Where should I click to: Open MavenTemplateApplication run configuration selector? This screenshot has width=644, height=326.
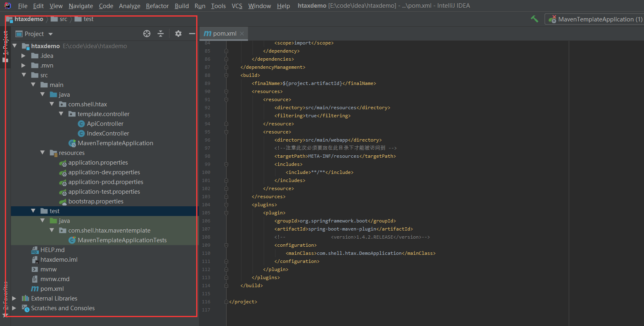(595, 19)
